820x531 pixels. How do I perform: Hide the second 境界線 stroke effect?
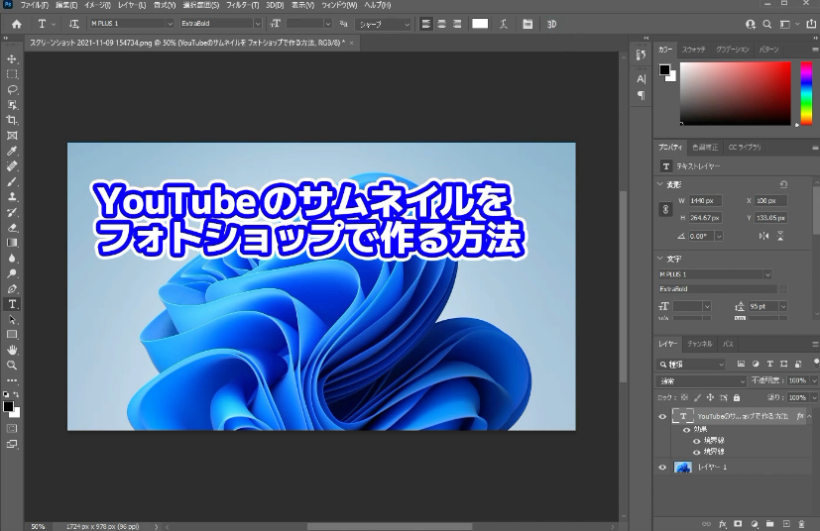[697, 452]
